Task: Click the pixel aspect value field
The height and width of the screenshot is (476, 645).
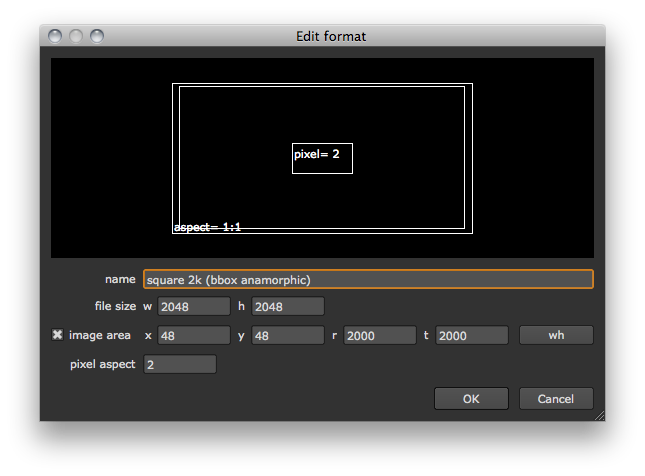Action: point(180,364)
